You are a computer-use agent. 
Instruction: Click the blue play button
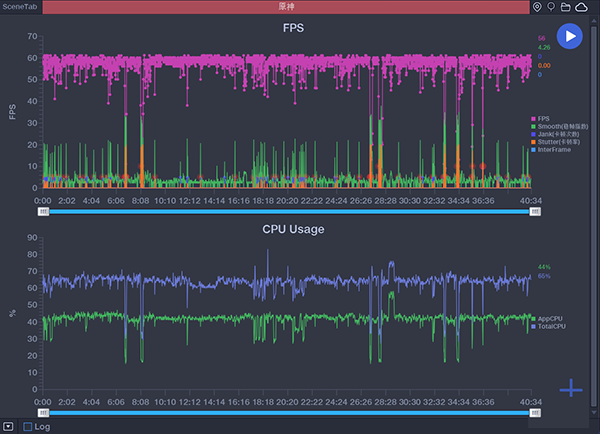click(569, 36)
